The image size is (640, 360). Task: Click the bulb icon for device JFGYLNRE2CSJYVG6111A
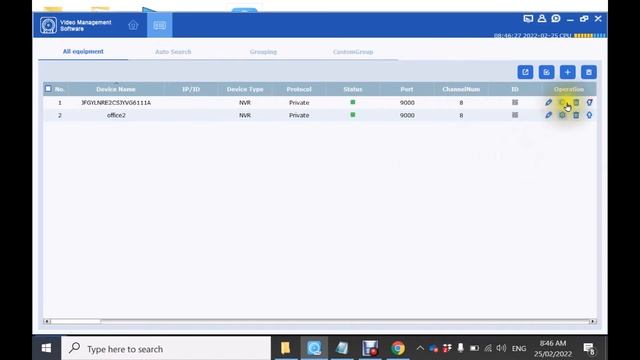(x=589, y=102)
